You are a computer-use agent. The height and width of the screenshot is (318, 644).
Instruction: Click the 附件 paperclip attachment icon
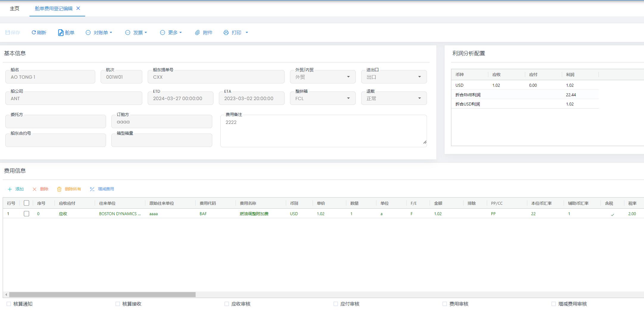(197, 32)
